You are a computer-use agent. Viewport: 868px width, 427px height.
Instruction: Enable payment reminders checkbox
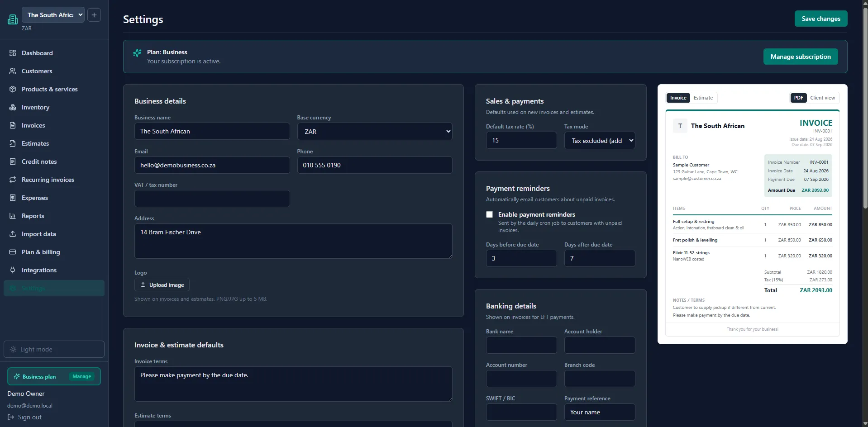pyautogui.click(x=489, y=214)
